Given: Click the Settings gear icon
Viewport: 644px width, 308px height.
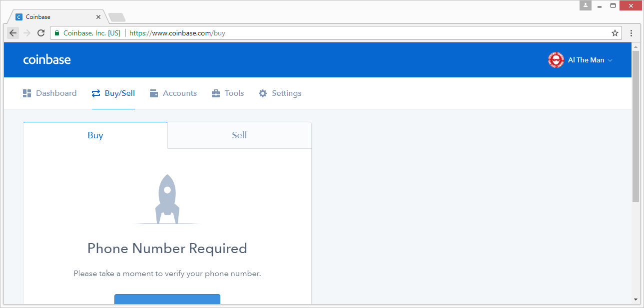Looking at the screenshot, I should [263, 93].
